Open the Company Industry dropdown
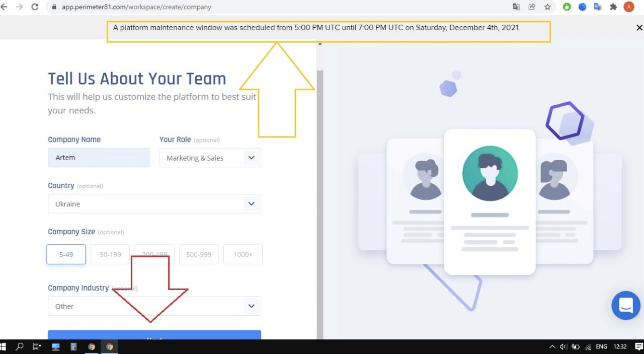This screenshot has height=354, width=644. coord(154,306)
